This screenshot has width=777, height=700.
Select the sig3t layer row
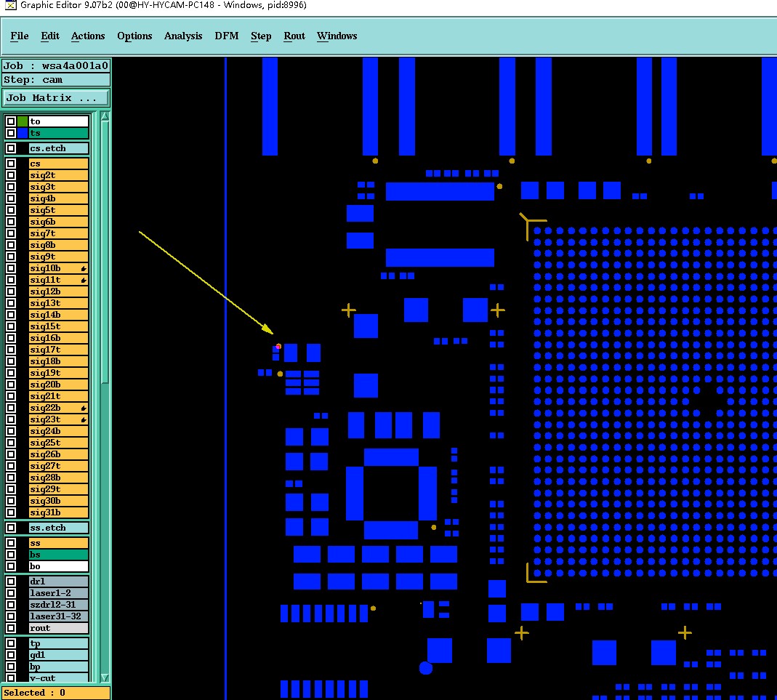58,187
